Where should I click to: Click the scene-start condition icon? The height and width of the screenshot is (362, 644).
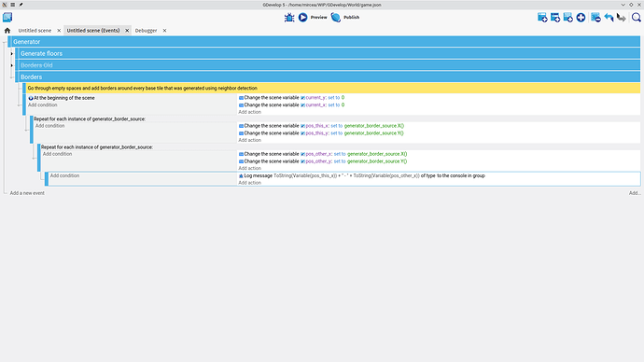[31, 98]
